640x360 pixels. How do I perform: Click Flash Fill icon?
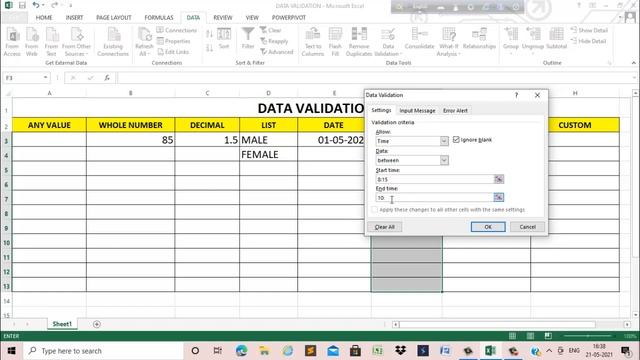coord(335,42)
